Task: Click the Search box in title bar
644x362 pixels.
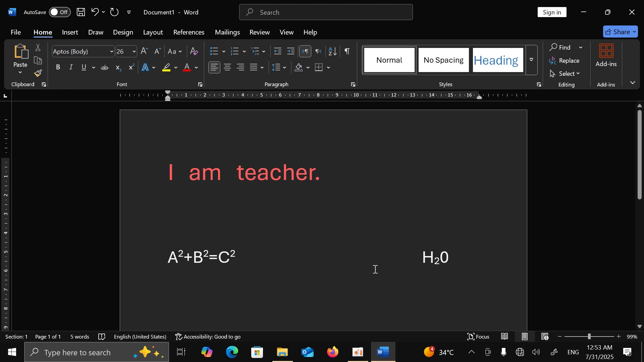Action: [x=326, y=12]
